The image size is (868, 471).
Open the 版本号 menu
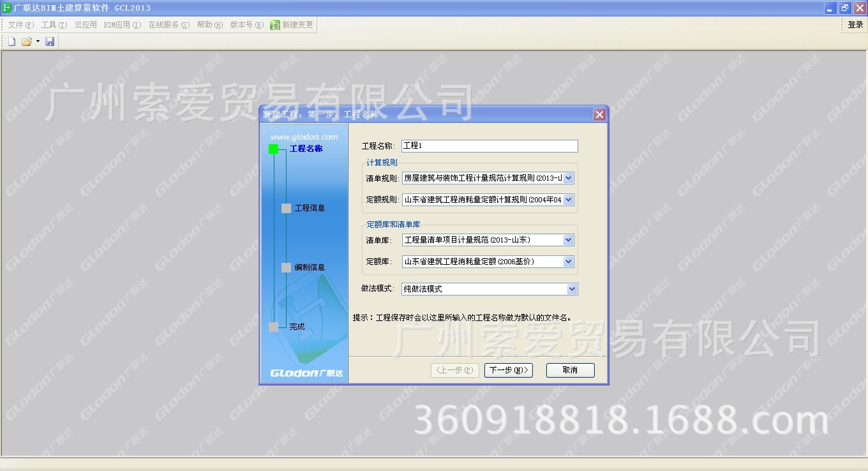click(x=246, y=25)
